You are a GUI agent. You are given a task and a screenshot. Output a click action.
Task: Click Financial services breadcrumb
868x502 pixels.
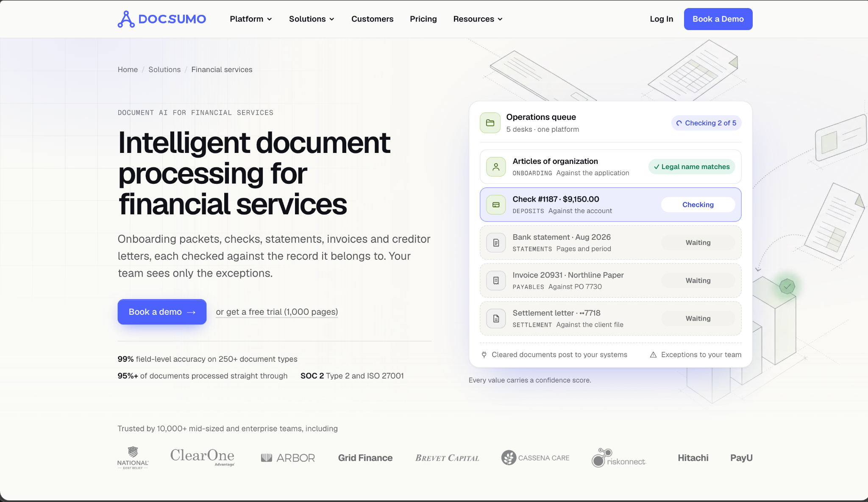click(x=222, y=69)
